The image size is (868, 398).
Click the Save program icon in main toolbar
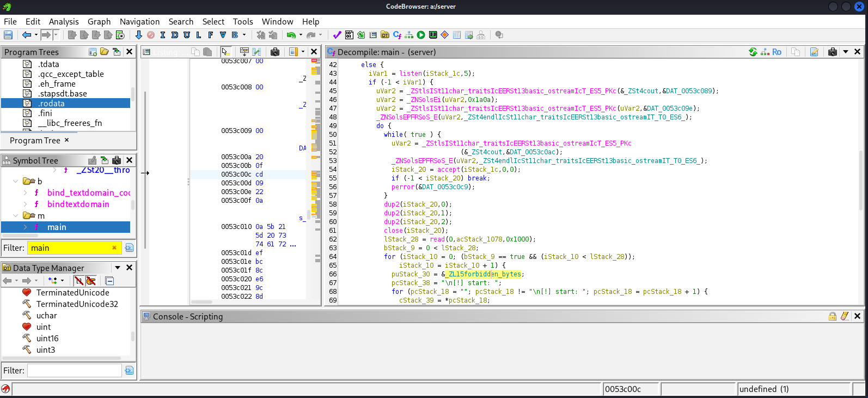point(8,35)
